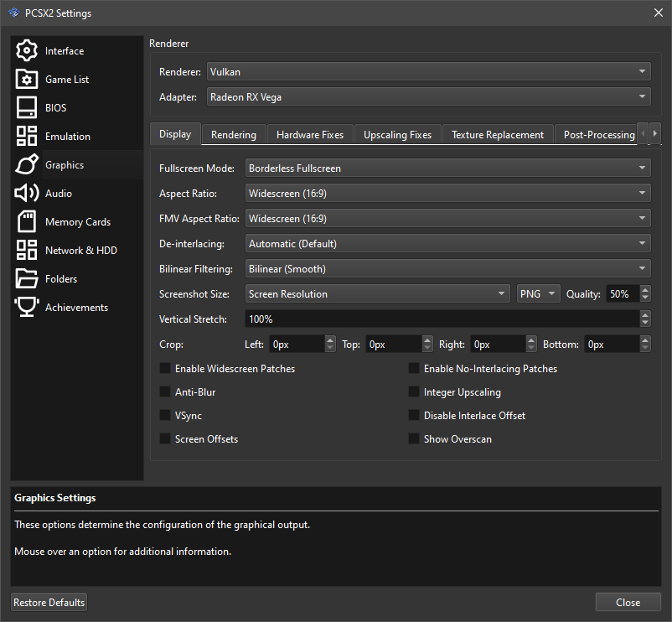Close the PCSX2 Settings window

pos(659,13)
